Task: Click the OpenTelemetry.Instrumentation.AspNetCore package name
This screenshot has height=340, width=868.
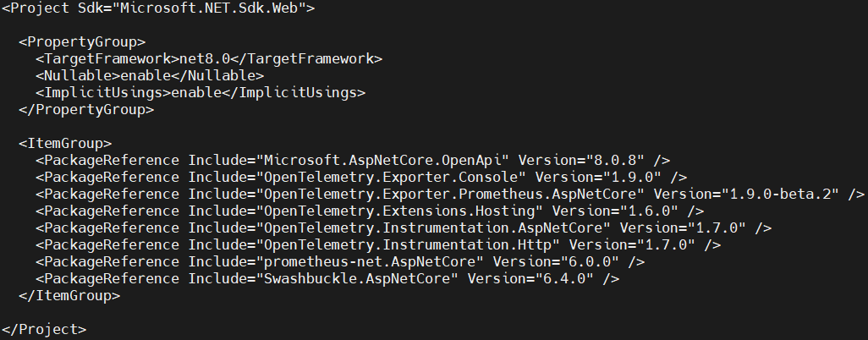Action: pyautogui.click(x=437, y=228)
